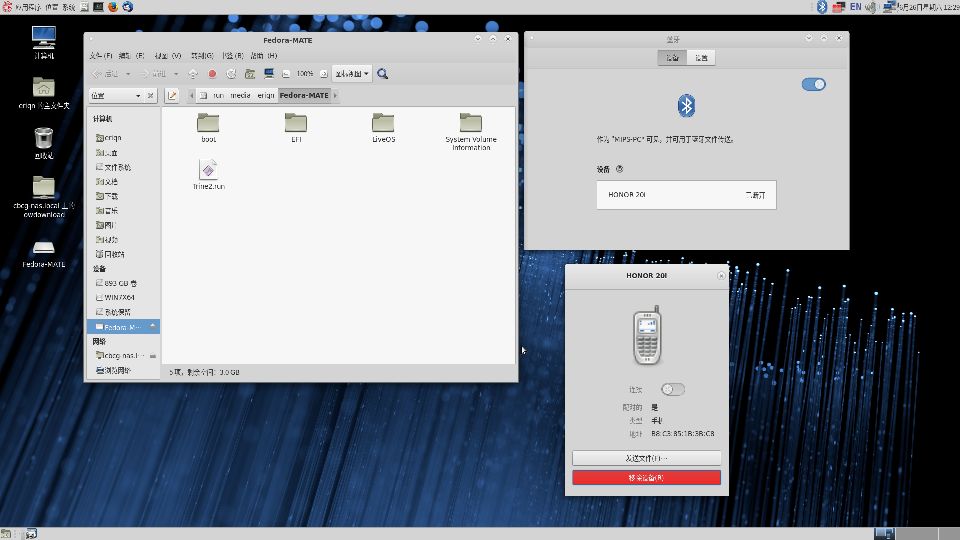
Task: Open the File menu in file manager
Action: click(x=101, y=56)
